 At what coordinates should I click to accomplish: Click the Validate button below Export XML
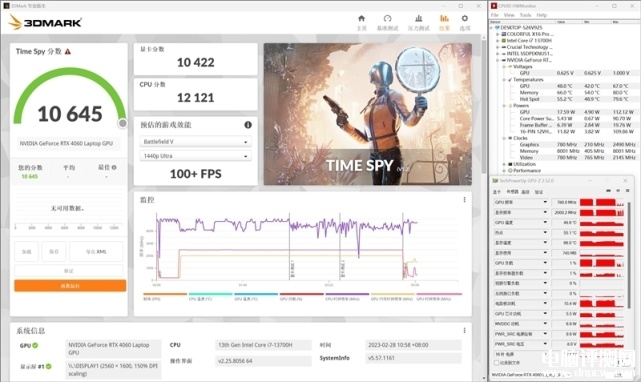[69, 270]
